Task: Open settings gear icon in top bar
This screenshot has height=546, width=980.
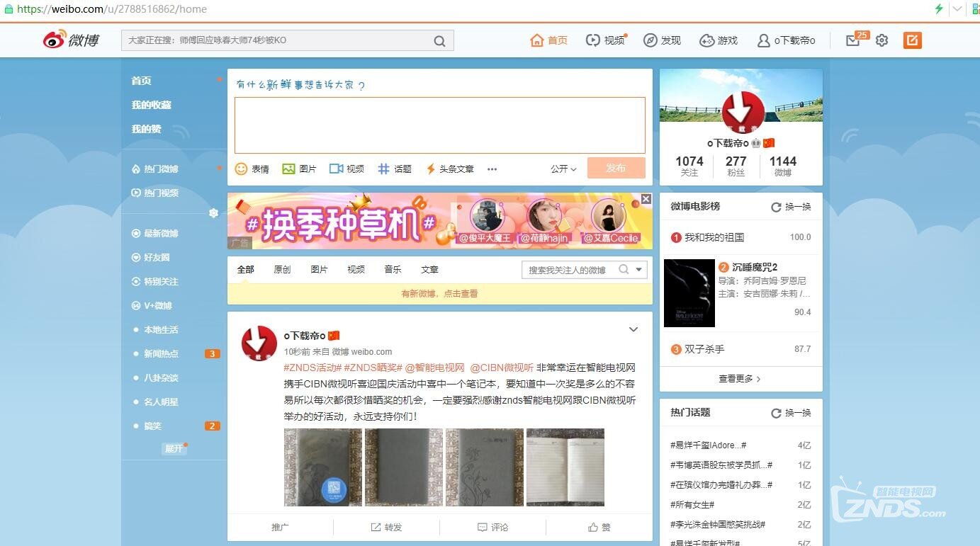Action: [x=882, y=40]
